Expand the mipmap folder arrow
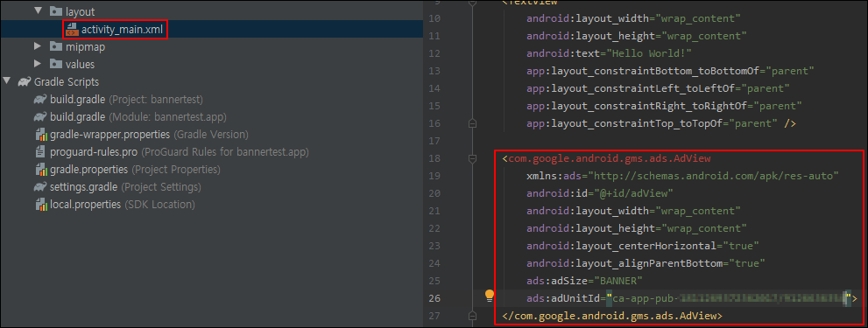Image resolution: width=868 pixels, height=328 pixels. tap(38, 46)
